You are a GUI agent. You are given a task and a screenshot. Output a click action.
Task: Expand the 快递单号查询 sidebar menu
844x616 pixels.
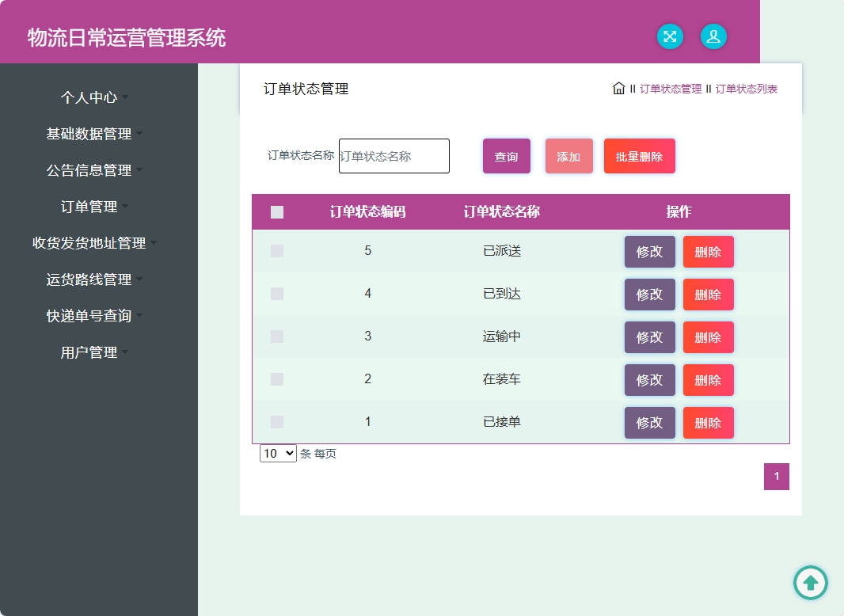pos(89,315)
